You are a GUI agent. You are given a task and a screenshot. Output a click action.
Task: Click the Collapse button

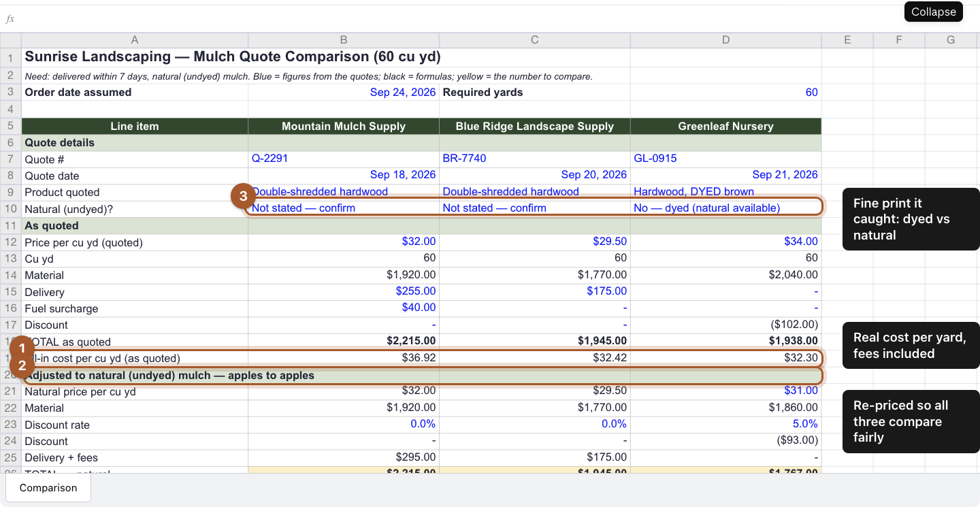tap(934, 12)
